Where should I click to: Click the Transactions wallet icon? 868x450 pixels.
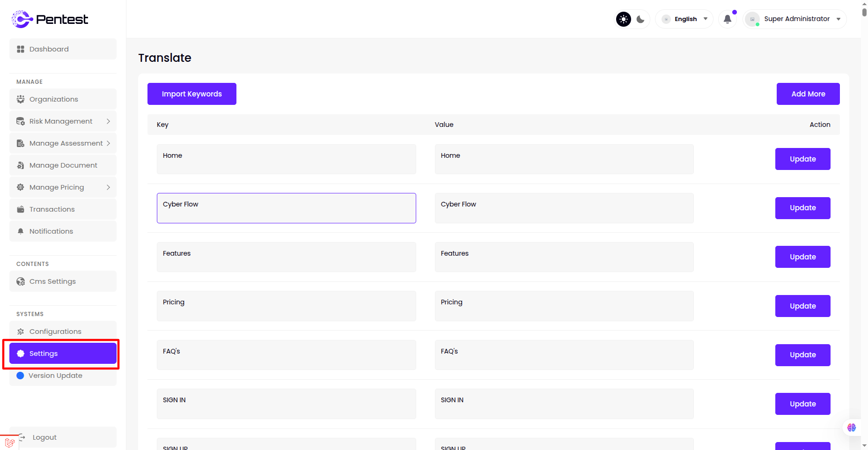coord(21,209)
